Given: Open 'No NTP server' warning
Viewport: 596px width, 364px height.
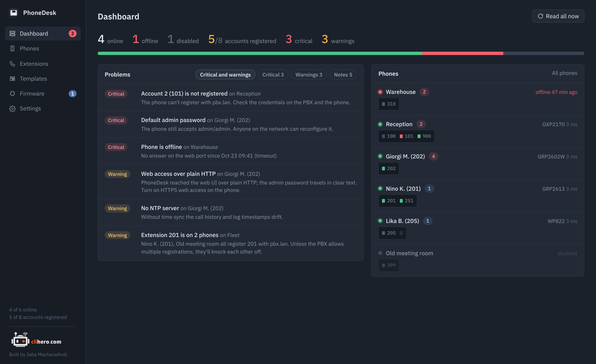Looking at the screenshot, I should pos(231,212).
